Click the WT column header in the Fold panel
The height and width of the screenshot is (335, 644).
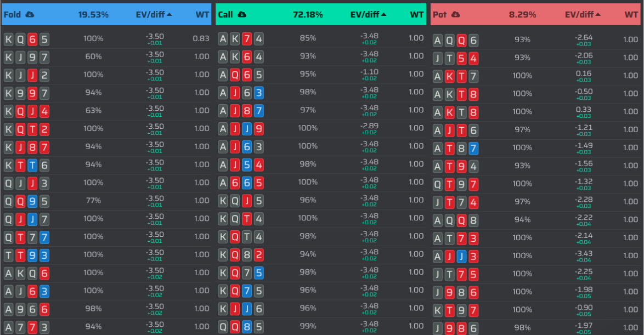[202, 15]
